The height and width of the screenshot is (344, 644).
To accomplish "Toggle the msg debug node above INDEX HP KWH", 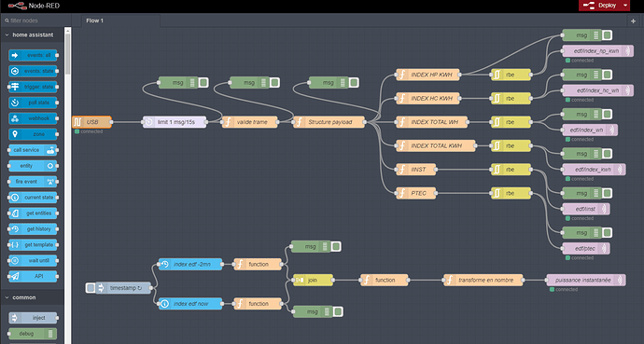I will pos(608,35).
